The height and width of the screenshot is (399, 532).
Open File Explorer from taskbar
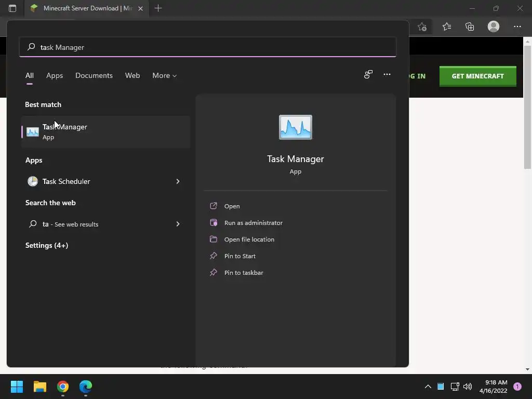tap(39, 387)
